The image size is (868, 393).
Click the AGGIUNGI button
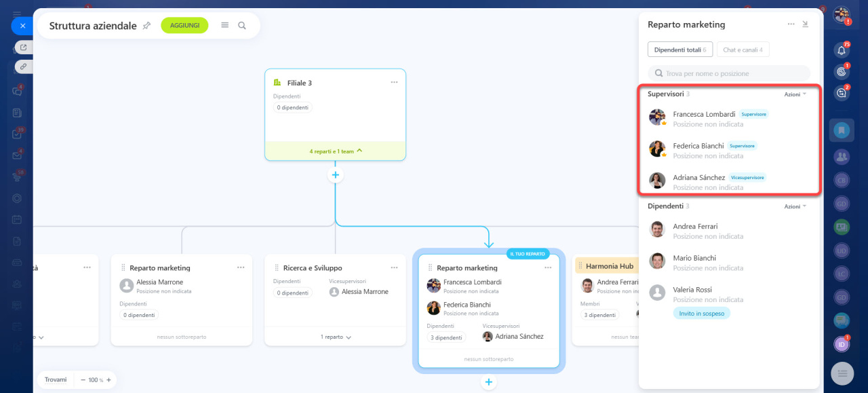coord(184,25)
